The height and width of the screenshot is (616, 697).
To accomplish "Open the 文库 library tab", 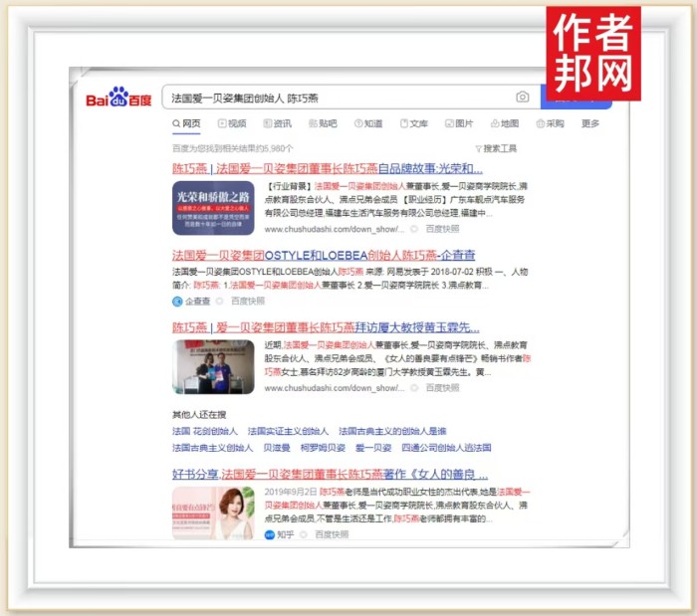I will click(413, 123).
